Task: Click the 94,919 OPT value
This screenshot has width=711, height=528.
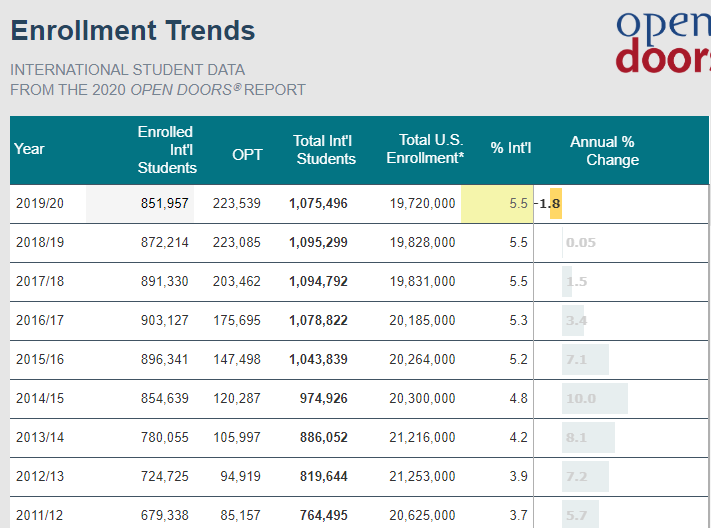Action: (x=240, y=476)
